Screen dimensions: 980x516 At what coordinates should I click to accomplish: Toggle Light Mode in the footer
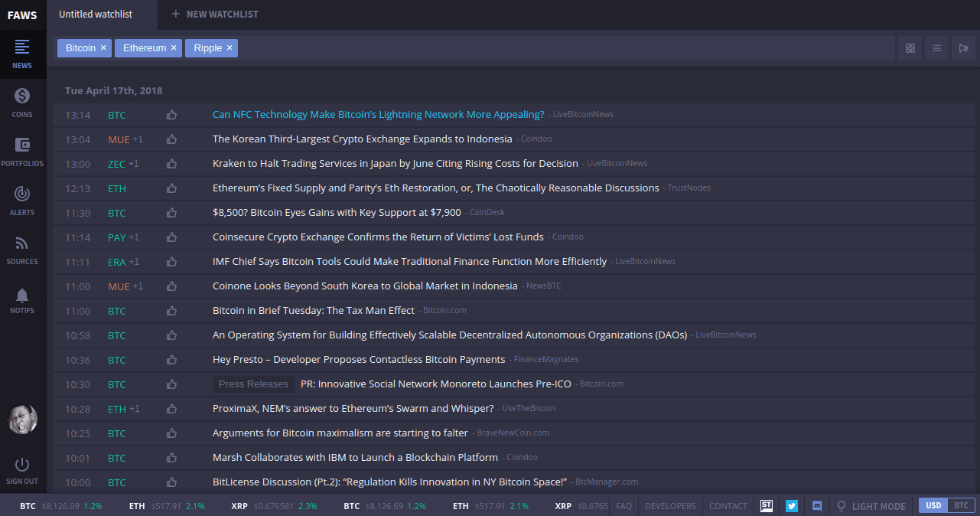[871, 506]
